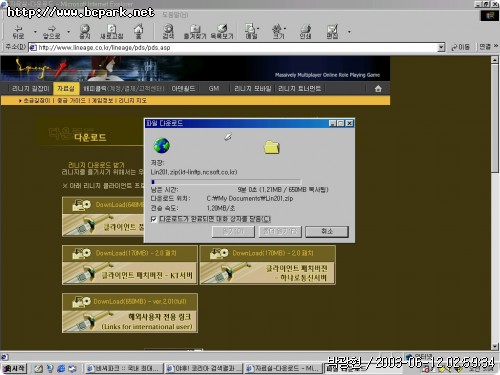Viewport: 500px width, 375px height.
Task: Click download icon on 하나로통신서버 patch card
Action: click(219, 253)
